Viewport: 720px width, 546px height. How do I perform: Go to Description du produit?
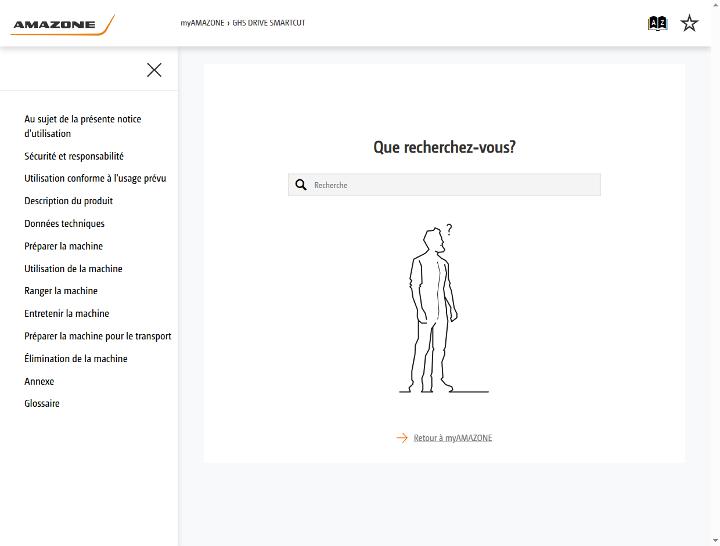68,201
